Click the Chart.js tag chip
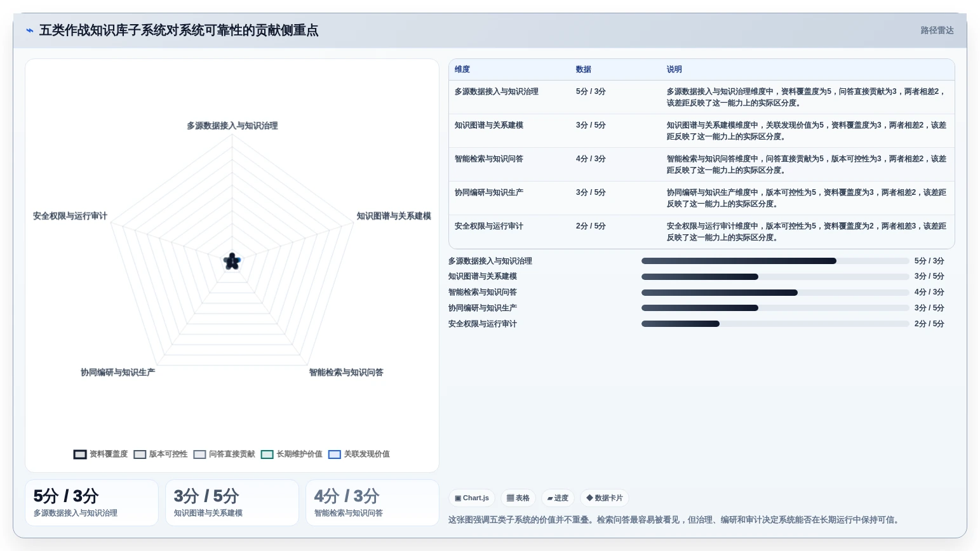 [472, 498]
